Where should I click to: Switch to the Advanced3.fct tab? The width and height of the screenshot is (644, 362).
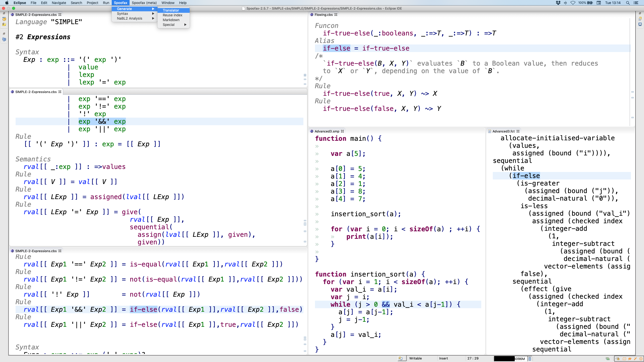tap(503, 131)
